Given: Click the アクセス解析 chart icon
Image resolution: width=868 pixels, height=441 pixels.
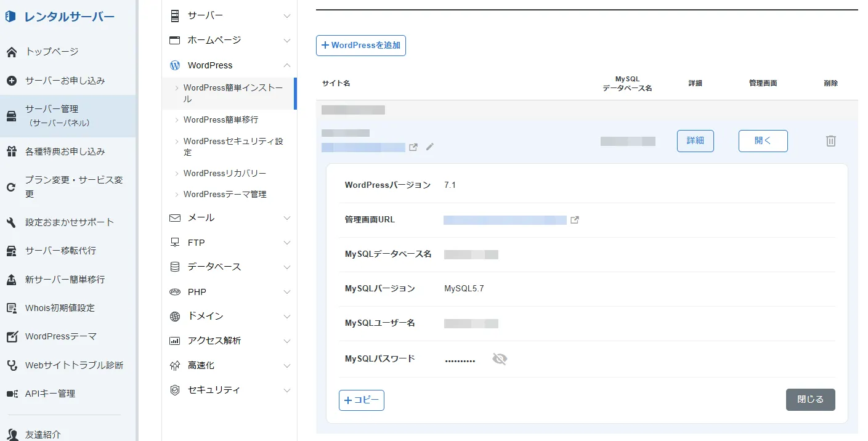Looking at the screenshot, I should [175, 341].
